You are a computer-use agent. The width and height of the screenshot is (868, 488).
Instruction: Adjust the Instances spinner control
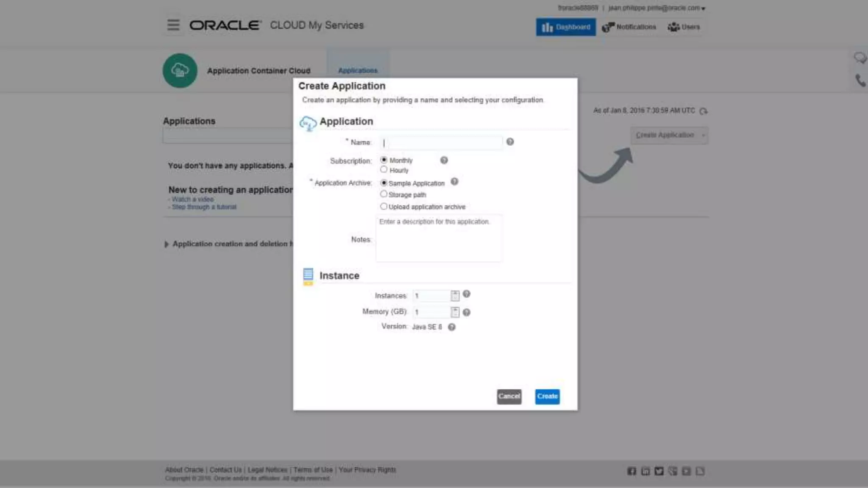(455, 296)
